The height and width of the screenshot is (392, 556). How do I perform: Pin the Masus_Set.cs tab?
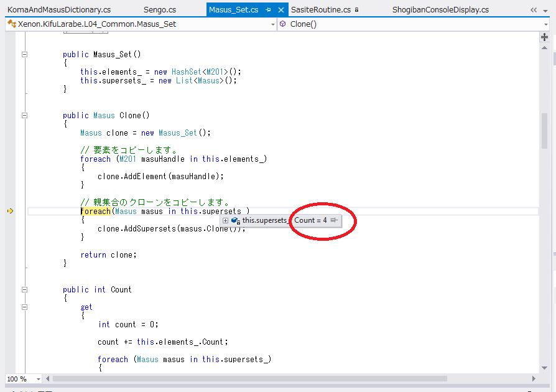(268, 10)
